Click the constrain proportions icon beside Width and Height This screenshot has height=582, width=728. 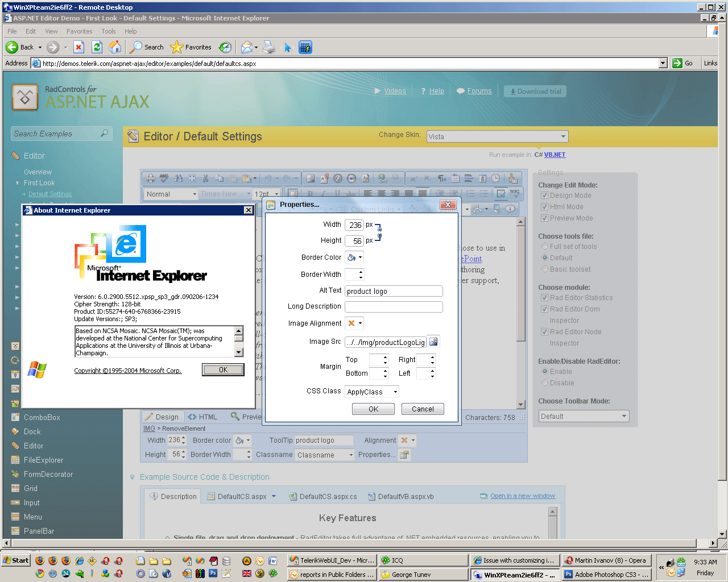(x=379, y=232)
